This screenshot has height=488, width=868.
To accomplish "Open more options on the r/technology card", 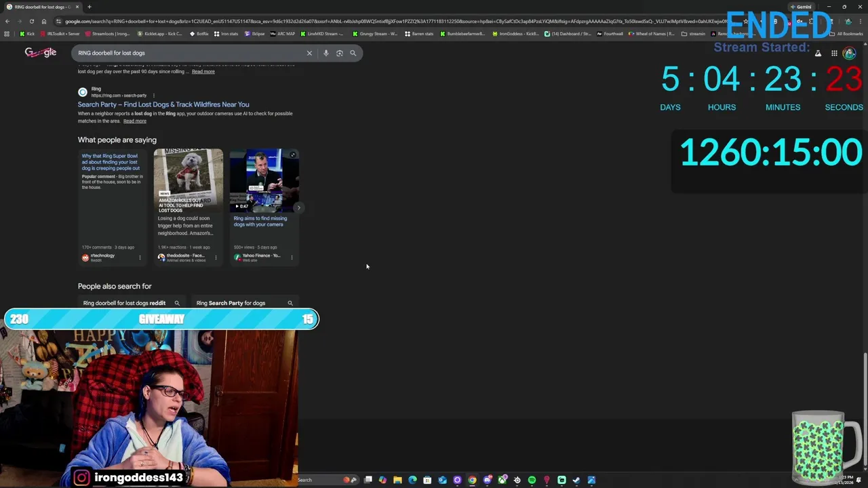I will tap(140, 257).
